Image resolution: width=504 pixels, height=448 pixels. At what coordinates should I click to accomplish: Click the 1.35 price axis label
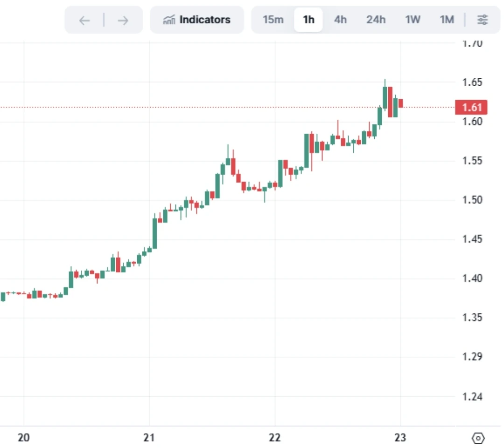tap(472, 317)
